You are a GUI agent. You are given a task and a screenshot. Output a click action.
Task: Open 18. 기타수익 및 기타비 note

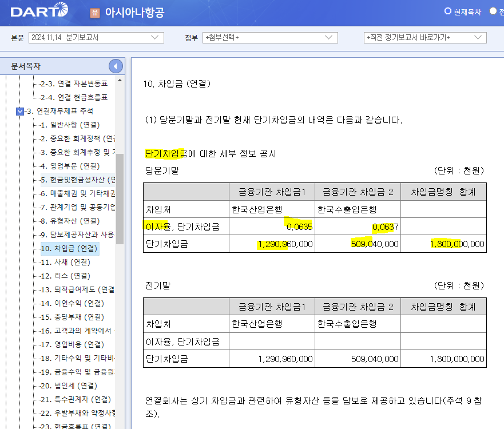coord(78,358)
